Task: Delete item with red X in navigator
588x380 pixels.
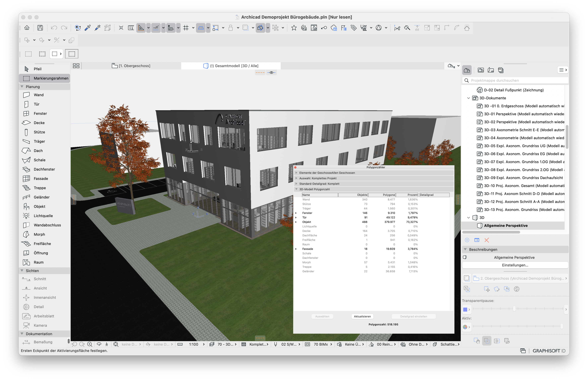Action: [x=487, y=240]
